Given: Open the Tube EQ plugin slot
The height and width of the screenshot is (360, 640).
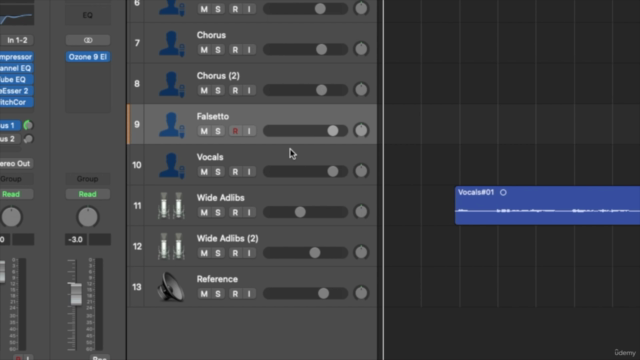Looking at the screenshot, I should click(17, 80).
